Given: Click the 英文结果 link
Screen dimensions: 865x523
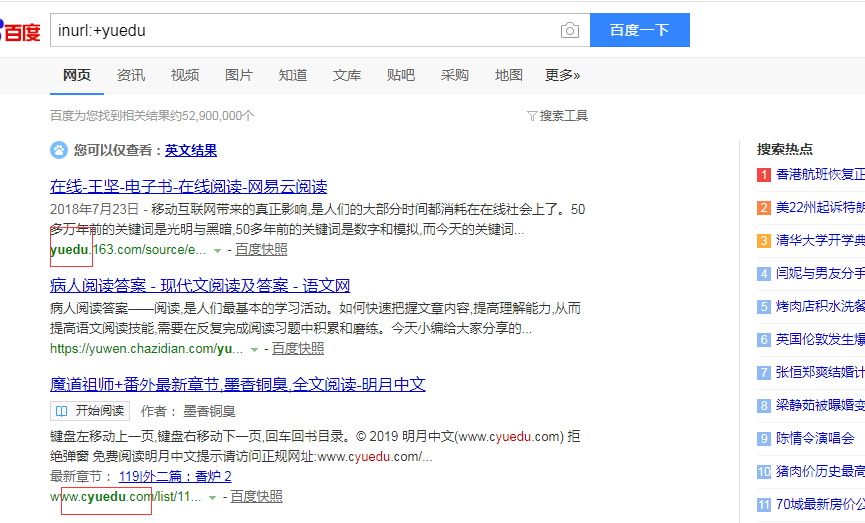Looking at the screenshot, I should [191, 150].
